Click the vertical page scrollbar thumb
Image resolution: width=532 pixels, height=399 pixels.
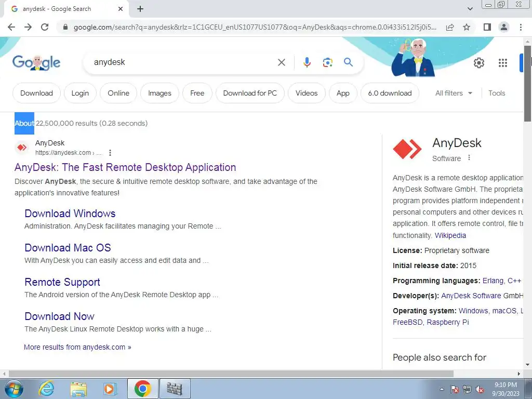tap(527, 83)
